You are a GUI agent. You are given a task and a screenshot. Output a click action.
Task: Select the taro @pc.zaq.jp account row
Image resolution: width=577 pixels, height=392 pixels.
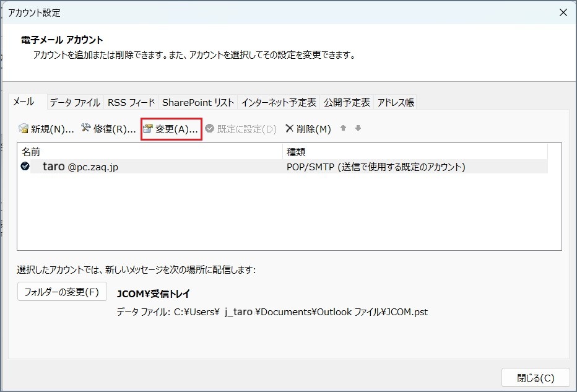coord(149,167)
